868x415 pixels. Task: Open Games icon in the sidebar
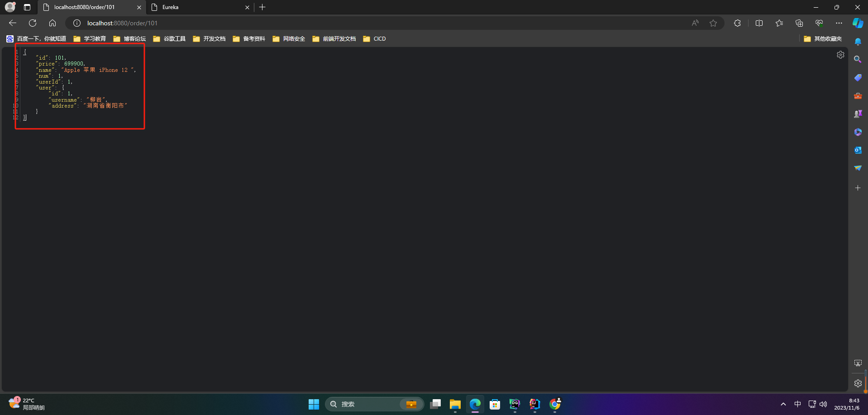pos(858,114)
